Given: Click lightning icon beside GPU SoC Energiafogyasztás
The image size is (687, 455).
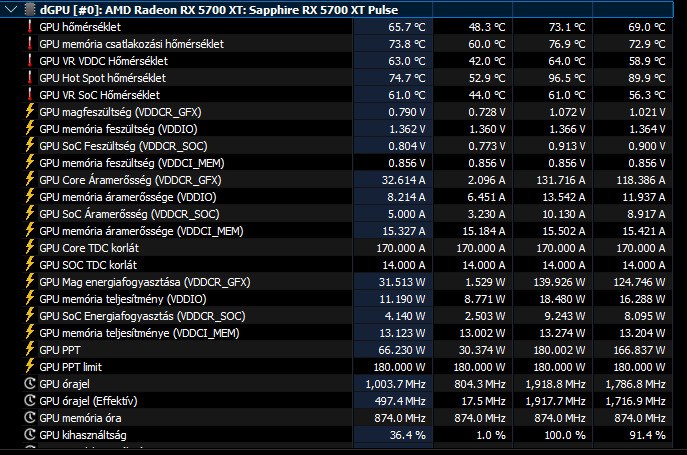Looking at the screenshot, I should click(30, 316).
